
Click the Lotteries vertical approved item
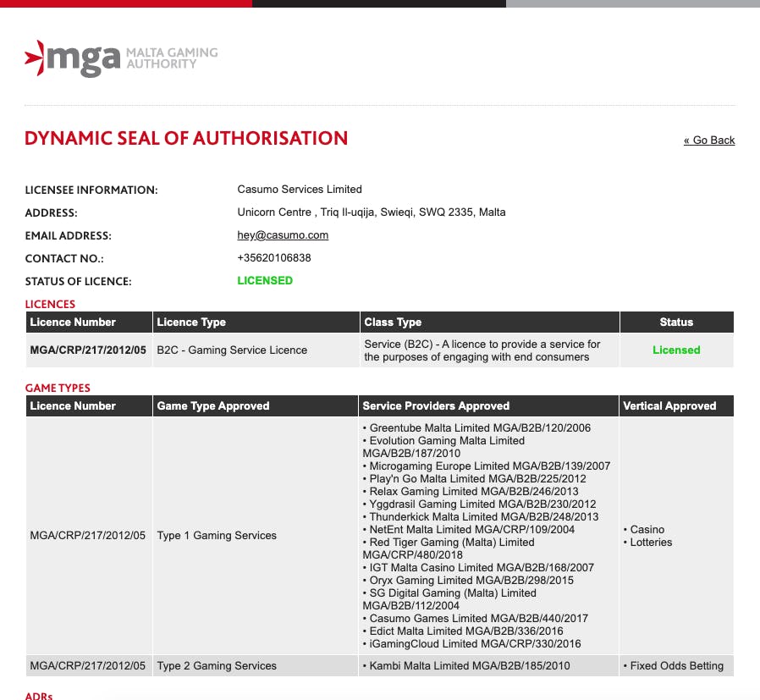647,542
